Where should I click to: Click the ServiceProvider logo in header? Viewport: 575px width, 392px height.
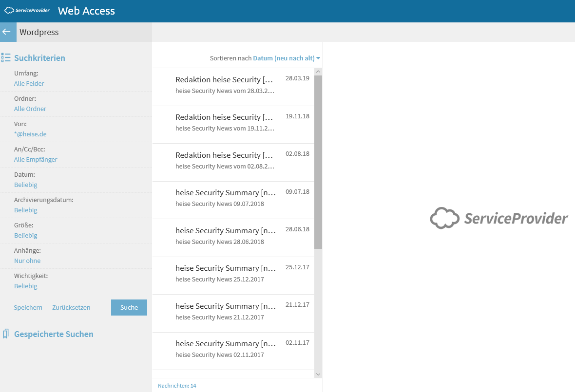27,10
